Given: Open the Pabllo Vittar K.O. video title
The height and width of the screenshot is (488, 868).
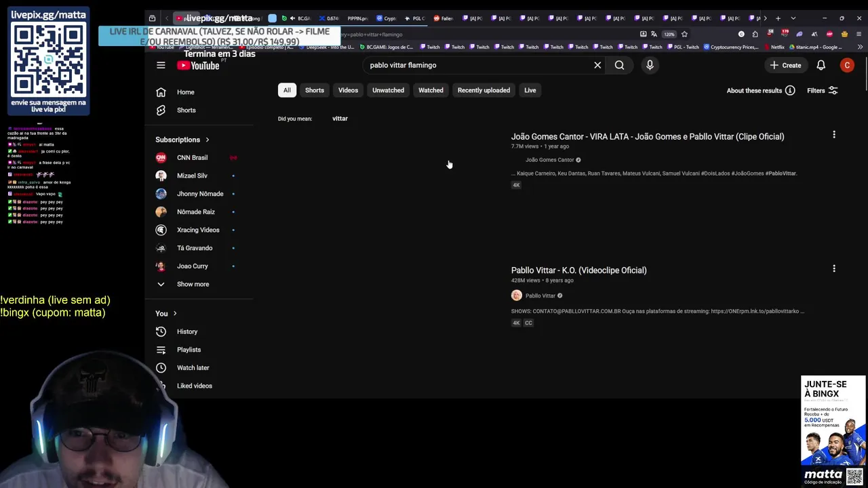Looking at the screenshot, I should (x=578, y=270).
